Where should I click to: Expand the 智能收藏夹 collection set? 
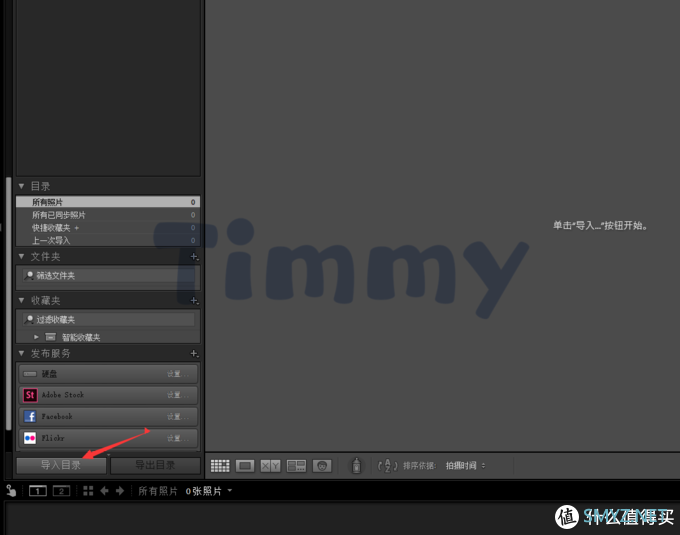(x=36, y=337)
